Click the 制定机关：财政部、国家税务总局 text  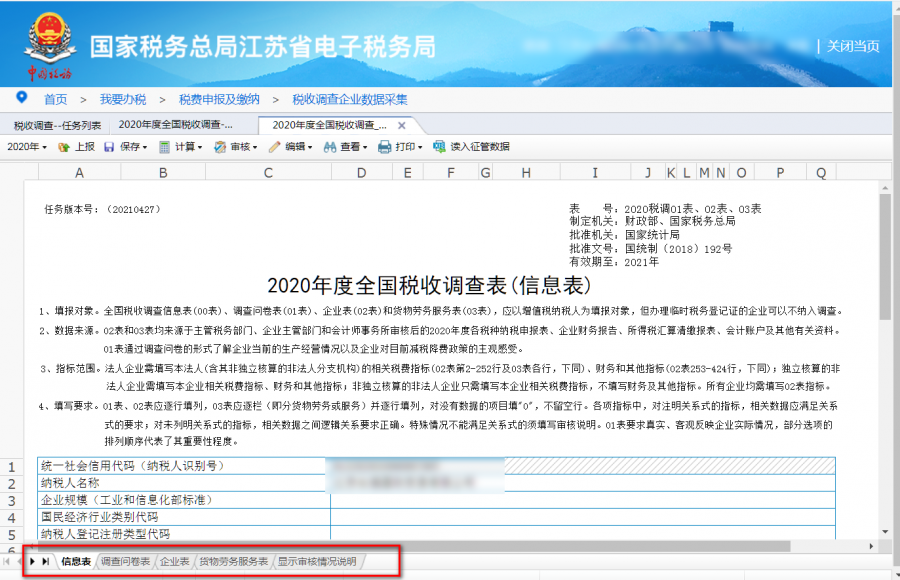pyautogui.click(x=652, y=221)
